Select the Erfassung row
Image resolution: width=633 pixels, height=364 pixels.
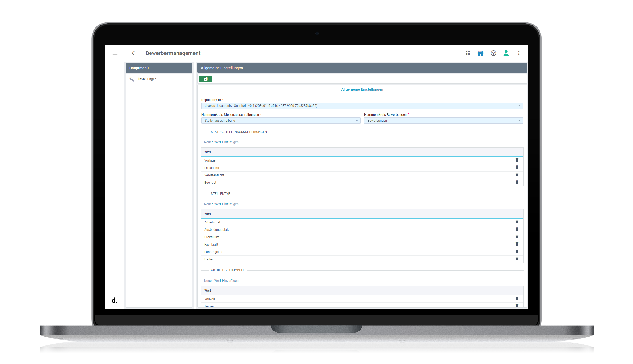[362, 168]
